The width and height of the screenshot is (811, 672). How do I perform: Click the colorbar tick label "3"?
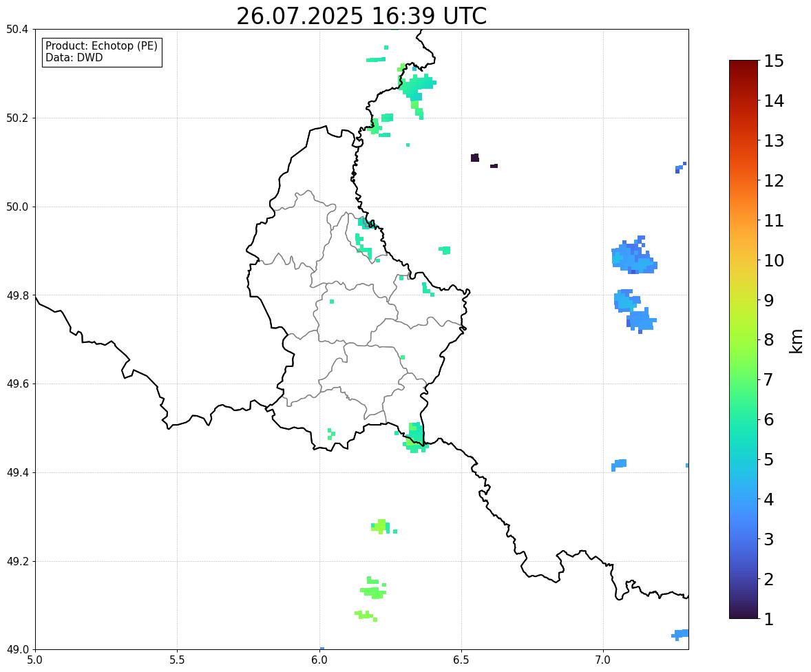pyautogui.click(x=769, y=539)
